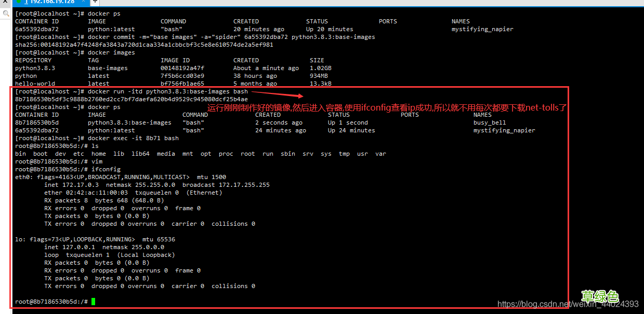
Task: Select the search magnifier icon in sidebar
Action: pyautogui.click(x=5, y=13)
